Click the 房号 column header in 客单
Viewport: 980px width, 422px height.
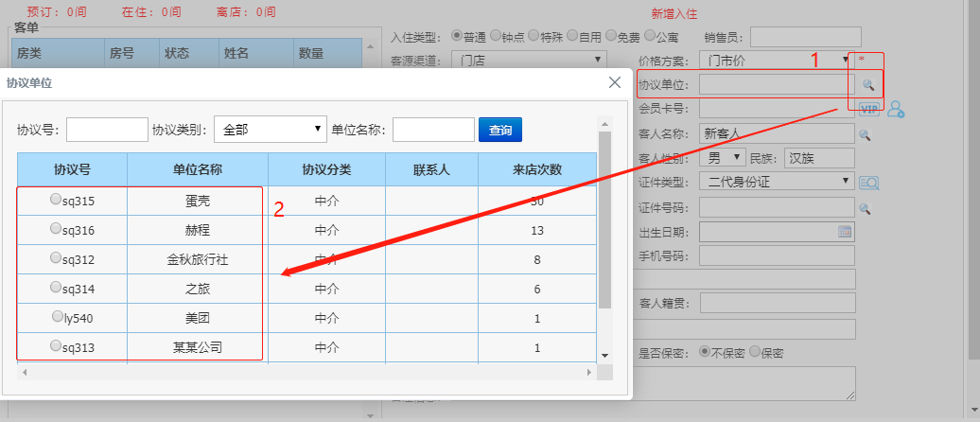click(131, 54)
